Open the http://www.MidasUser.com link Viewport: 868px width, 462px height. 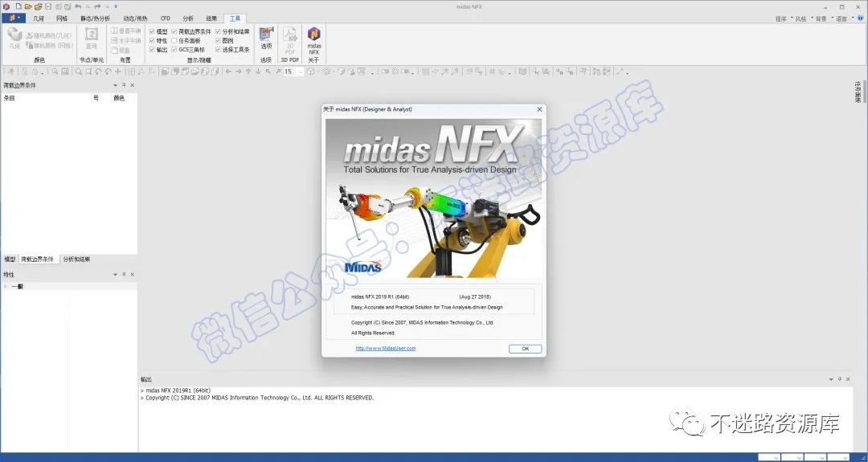tap(385, 348)
